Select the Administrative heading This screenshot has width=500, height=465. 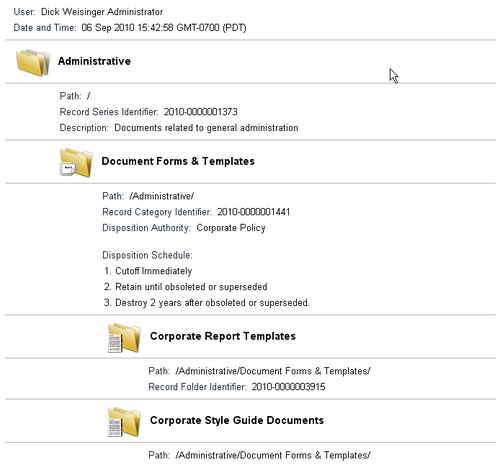pos(94,61)
